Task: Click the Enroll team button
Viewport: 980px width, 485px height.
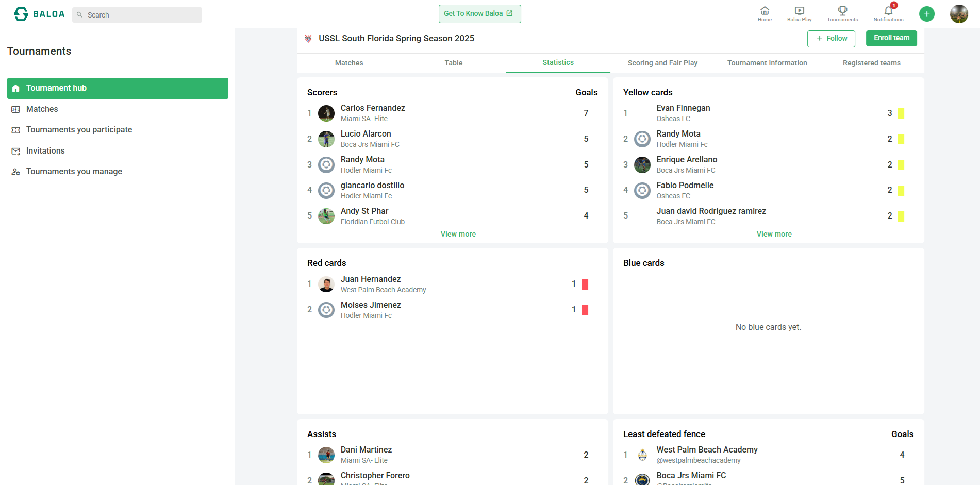Action: coord(891,38)
